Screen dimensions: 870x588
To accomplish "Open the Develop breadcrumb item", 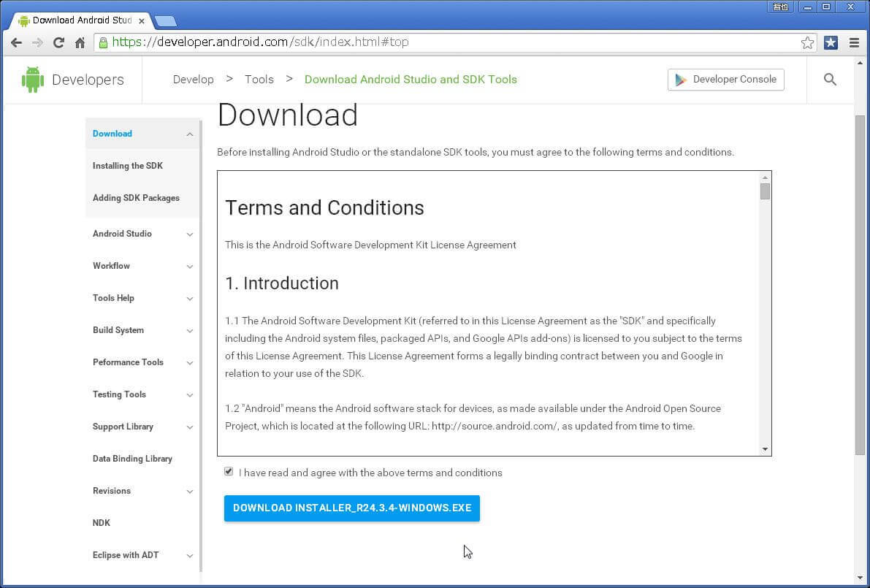I will [193, 80].
